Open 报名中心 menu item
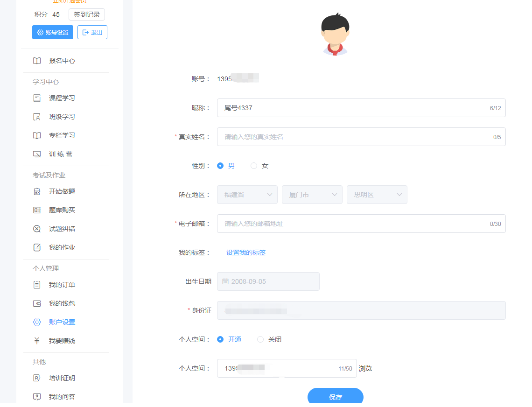The height and width of the screenshot is (407, 532). tap(62, 61)
